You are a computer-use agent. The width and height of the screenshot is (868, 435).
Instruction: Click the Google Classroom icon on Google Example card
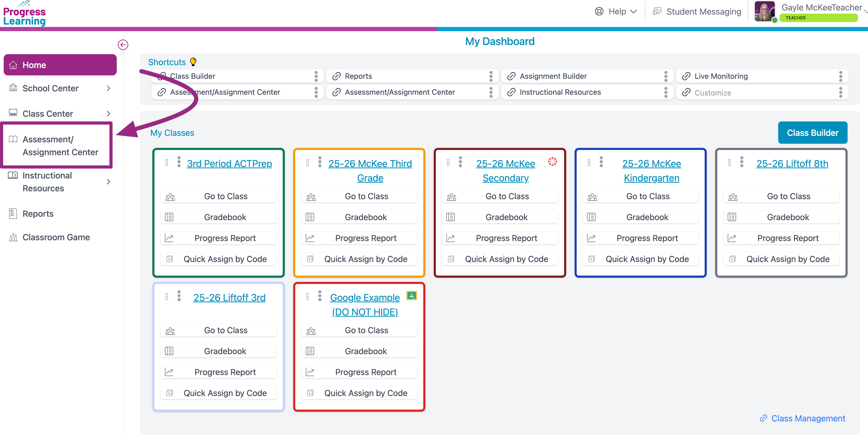click(411, 295)
